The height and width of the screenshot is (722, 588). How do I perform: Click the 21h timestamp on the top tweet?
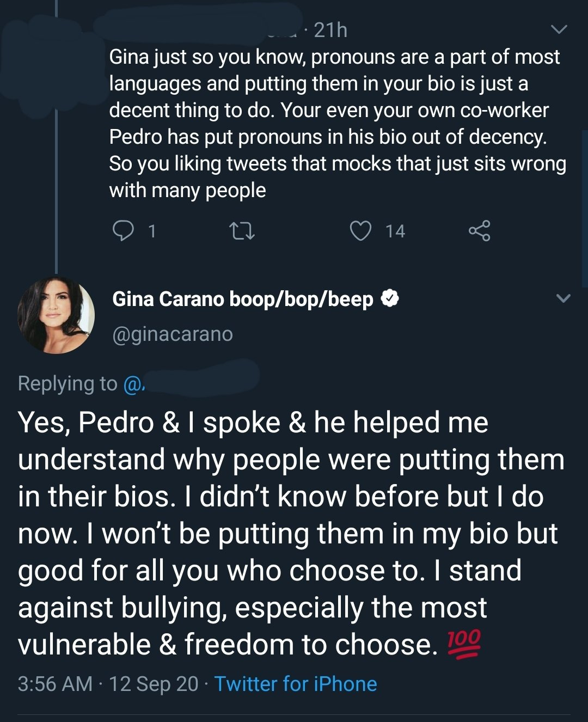[x=330, y=30]
